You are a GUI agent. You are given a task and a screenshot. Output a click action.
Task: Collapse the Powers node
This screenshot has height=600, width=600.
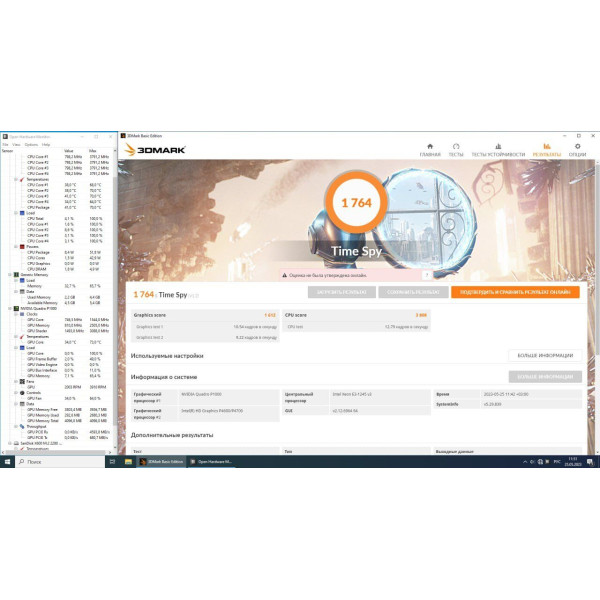[16, 246]
